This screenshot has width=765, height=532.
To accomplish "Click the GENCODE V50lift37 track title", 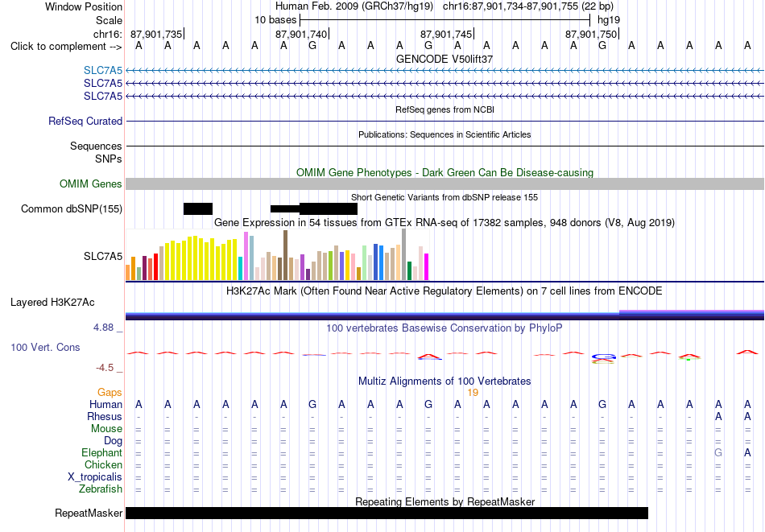I will click(x=445, y=59).
